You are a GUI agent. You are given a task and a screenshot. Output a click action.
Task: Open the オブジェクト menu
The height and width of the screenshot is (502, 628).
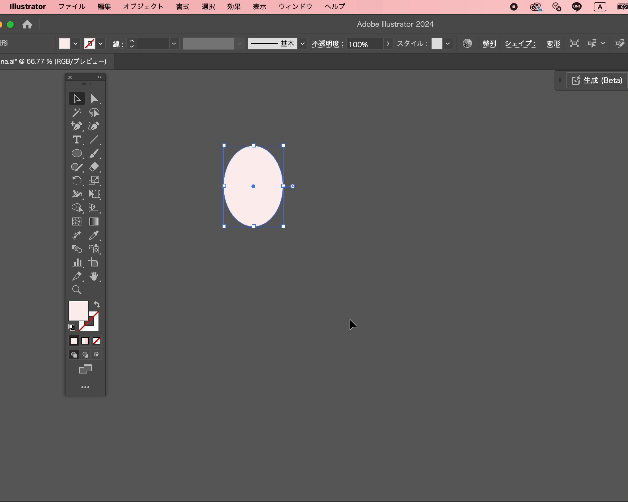click(143, 6)
